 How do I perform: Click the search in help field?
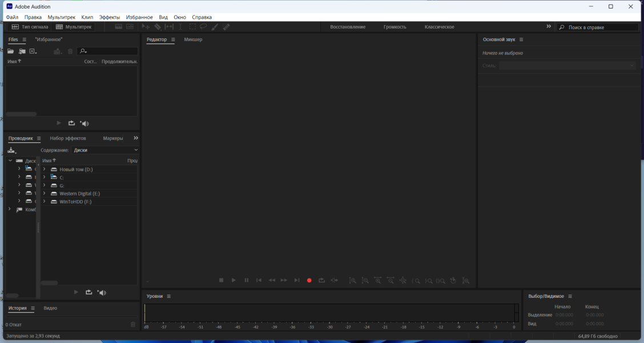pyautogui.click(x=598, y=27)
